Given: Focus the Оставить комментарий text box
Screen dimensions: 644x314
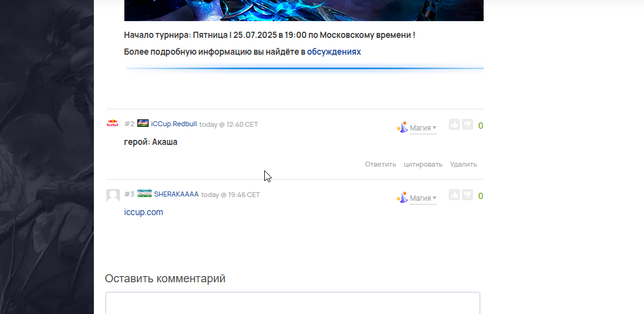Looking at the screenshot, I should [292, 303].
